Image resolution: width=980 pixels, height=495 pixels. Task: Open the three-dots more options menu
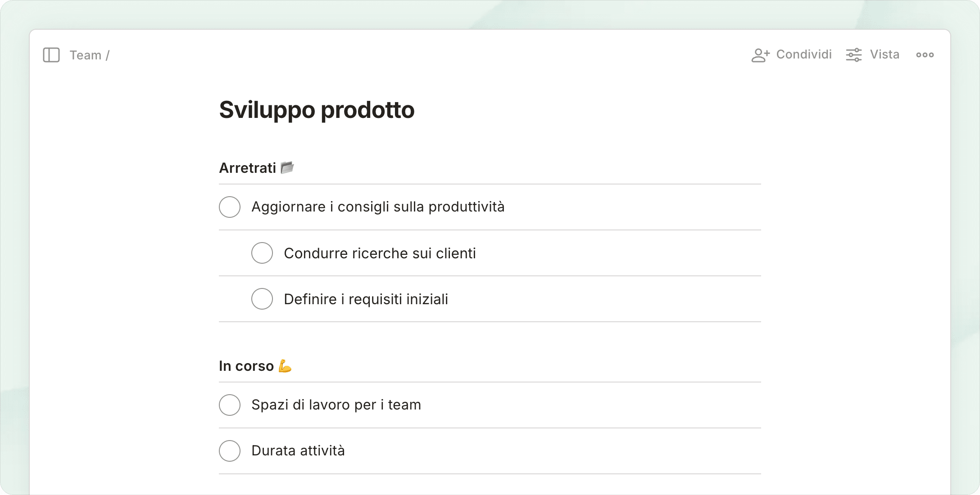point(925,55)
